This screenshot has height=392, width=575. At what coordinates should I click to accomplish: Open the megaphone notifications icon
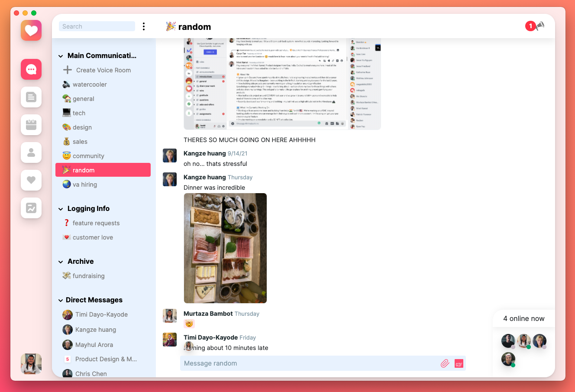[540, 26]
